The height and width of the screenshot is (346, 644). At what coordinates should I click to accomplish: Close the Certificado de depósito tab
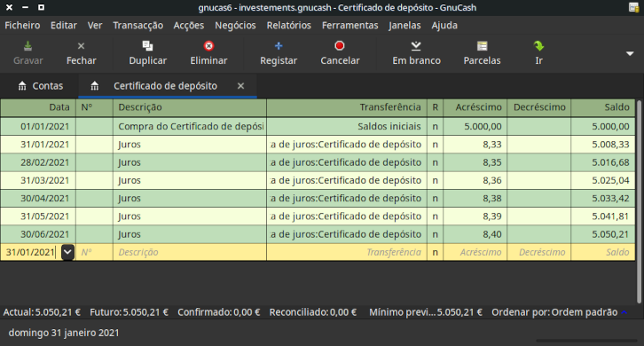(x=240, y=86)
